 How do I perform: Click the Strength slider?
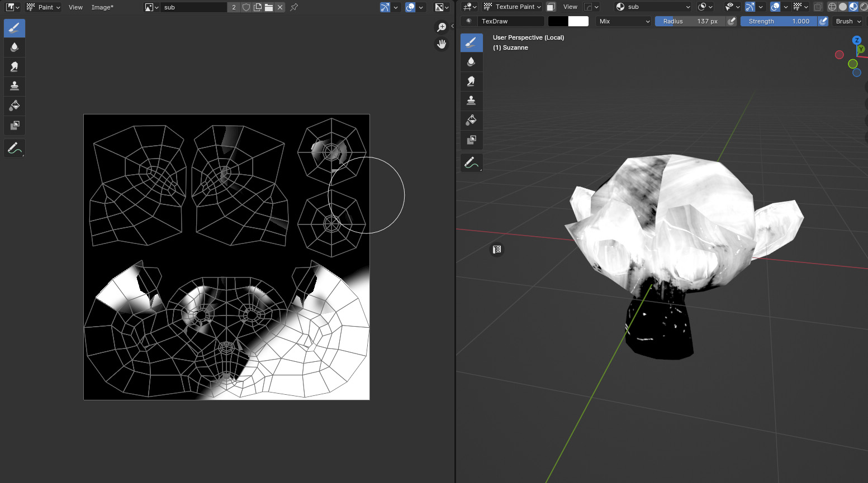(x=779, y=21)
